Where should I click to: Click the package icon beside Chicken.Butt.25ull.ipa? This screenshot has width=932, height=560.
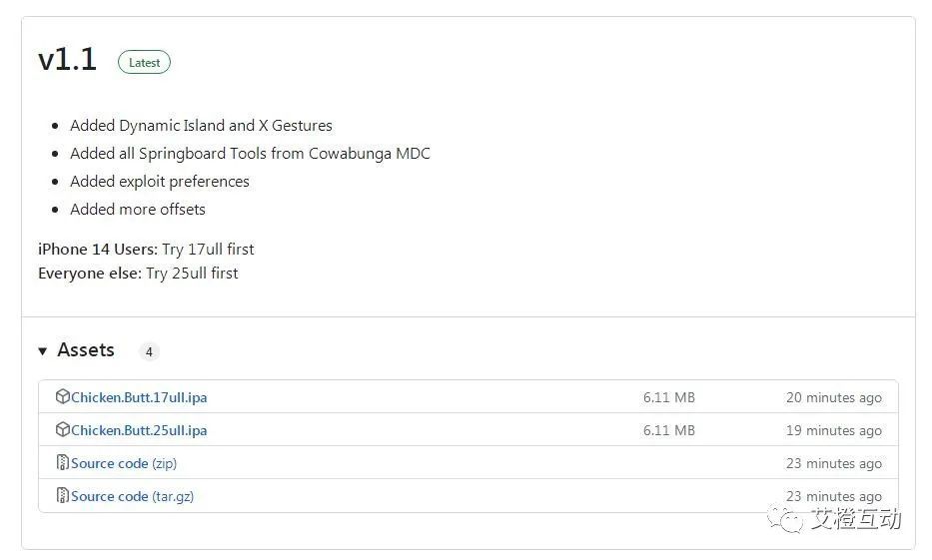63,430
